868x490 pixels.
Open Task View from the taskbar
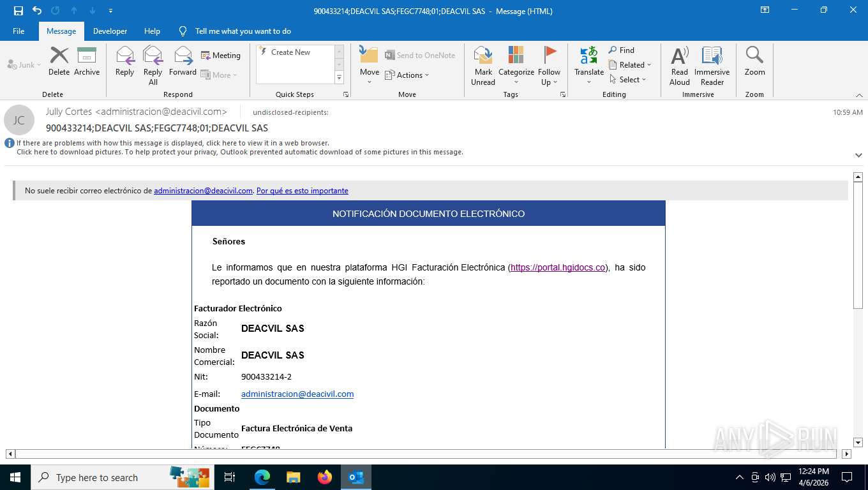tap(230, 477)
